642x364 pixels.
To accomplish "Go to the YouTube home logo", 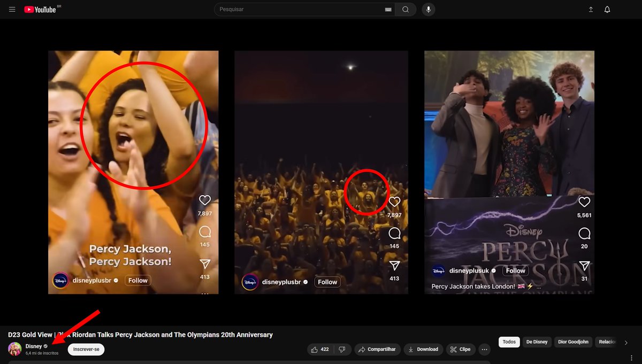I will tap(40, 10).
